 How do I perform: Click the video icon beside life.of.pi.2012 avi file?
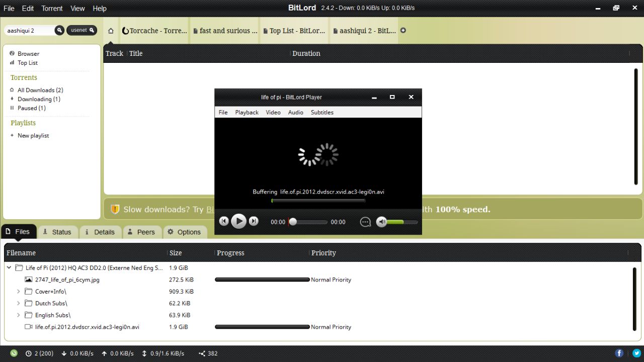[29, 327]
